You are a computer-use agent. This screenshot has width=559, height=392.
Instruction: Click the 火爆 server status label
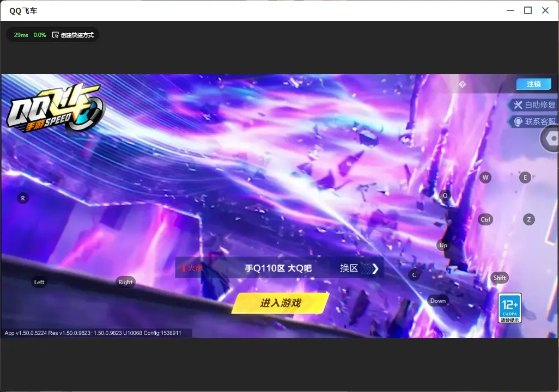pos(193,268)
